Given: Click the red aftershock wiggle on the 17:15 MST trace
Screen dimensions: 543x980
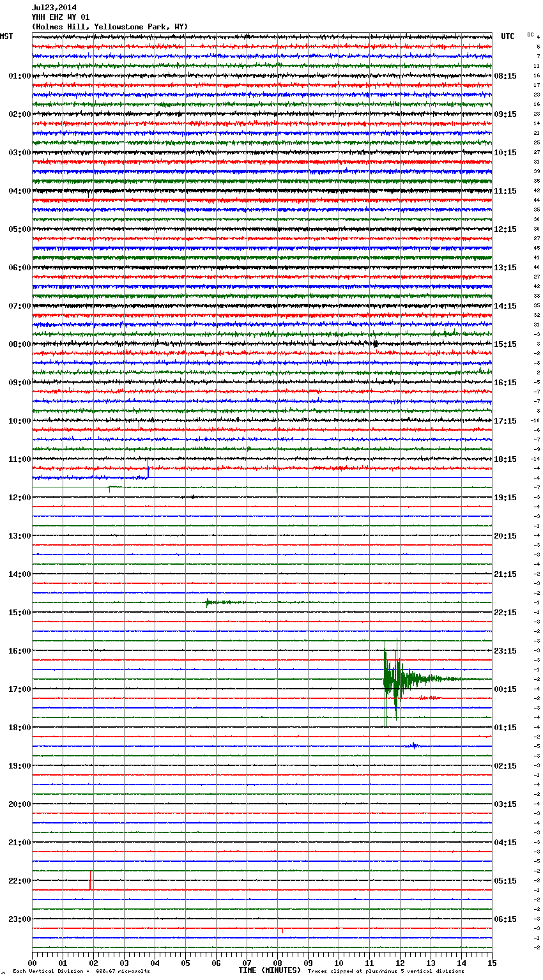Looking at the screenshot, I should [x=429, y=698].
